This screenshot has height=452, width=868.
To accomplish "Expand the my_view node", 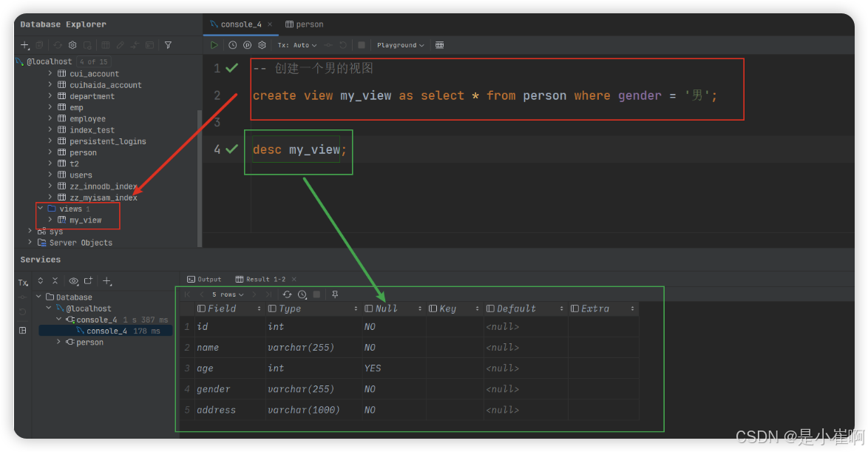I will (x=50, y=220).
